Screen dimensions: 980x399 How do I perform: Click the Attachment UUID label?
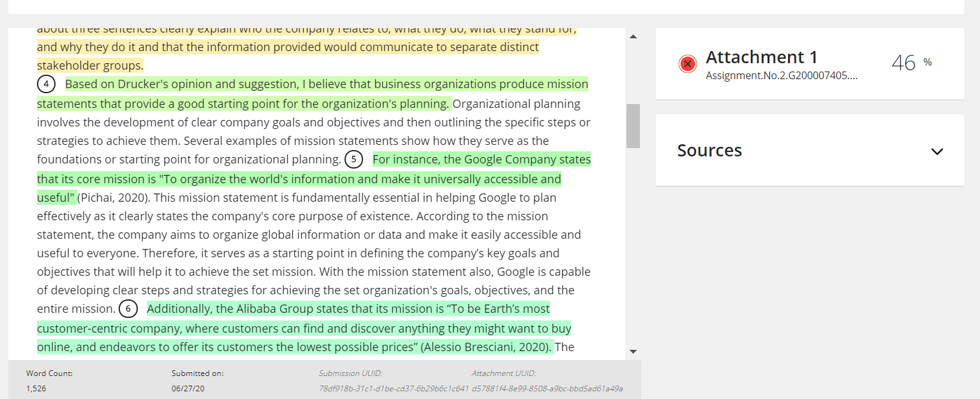(504, 373)
